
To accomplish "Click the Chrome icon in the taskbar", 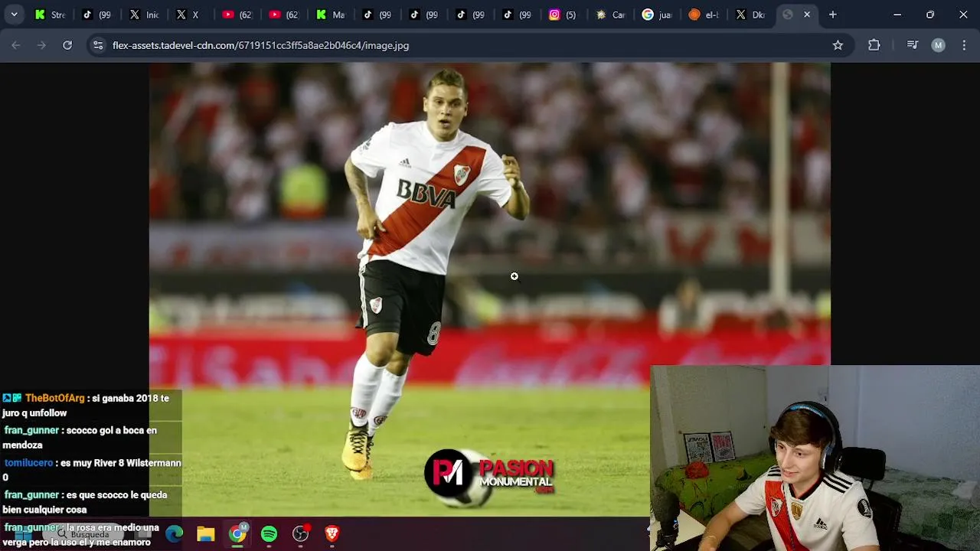I will pyautogui.click(x=238, y=534).
